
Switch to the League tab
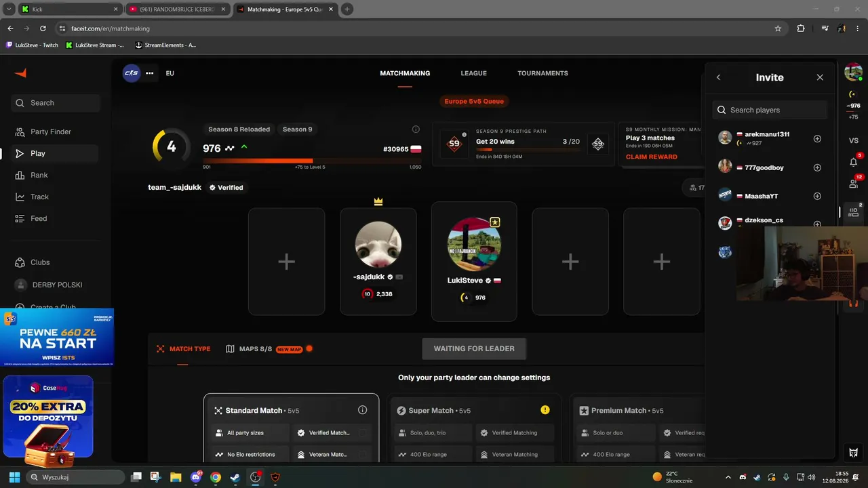473,73
